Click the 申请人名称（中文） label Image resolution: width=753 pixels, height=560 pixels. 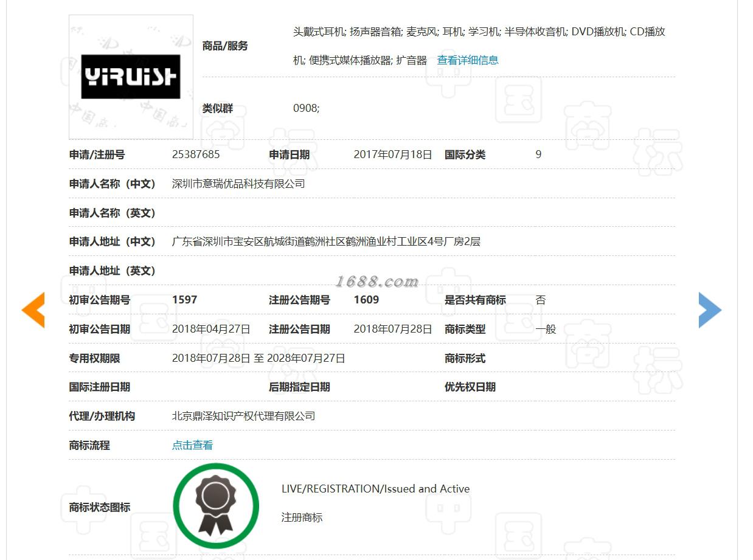tap(112, 184)
